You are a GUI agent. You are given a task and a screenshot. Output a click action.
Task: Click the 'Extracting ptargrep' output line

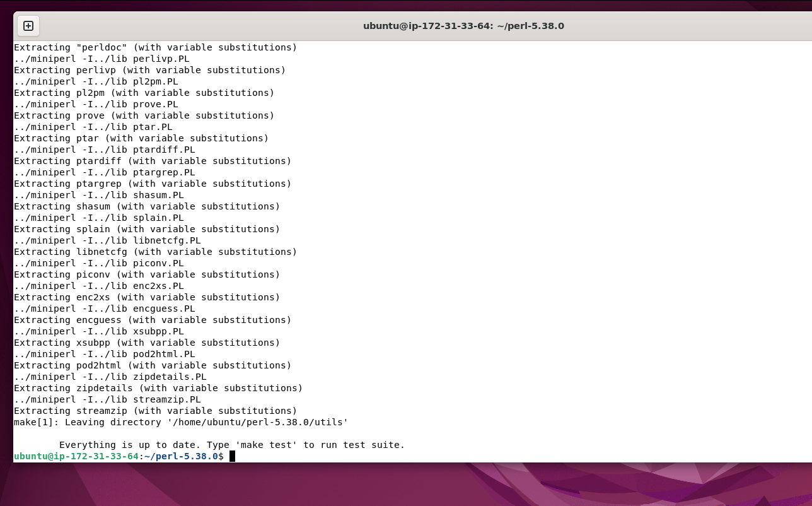tap(153, 184)
